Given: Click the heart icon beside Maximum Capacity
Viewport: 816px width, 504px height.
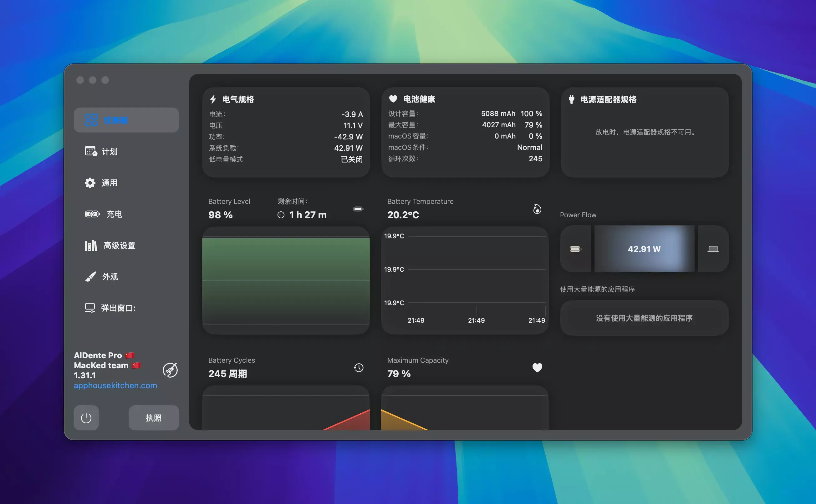Looking at the screenshot, I should (537, 368).
